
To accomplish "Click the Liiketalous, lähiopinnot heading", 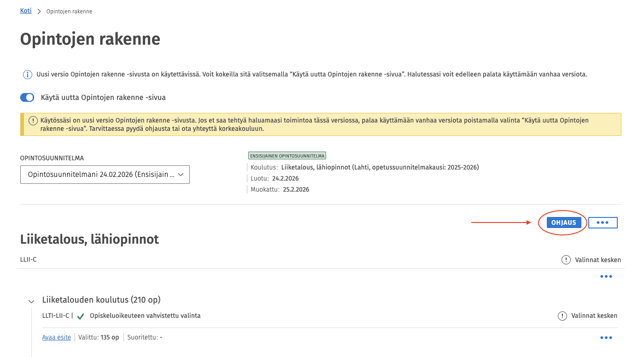I will [x=89, y=239].
